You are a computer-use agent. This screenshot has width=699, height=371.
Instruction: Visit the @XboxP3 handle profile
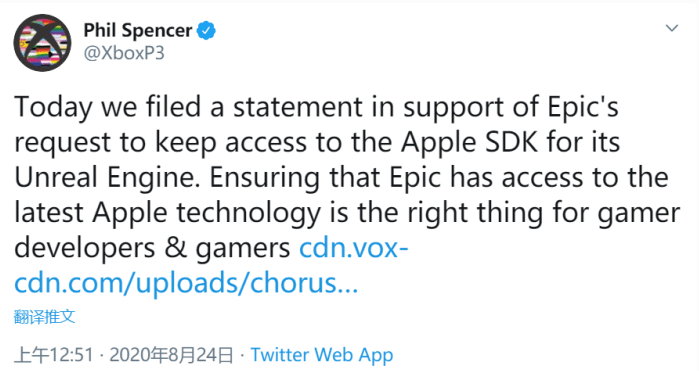tap(124, 53)
